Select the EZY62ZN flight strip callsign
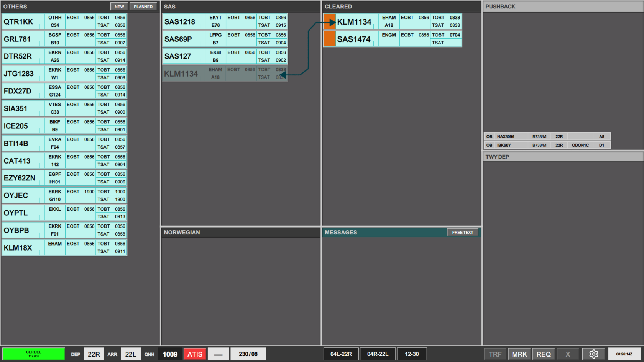The height and width of the screenshot is (362, 644). pos(20,178)
